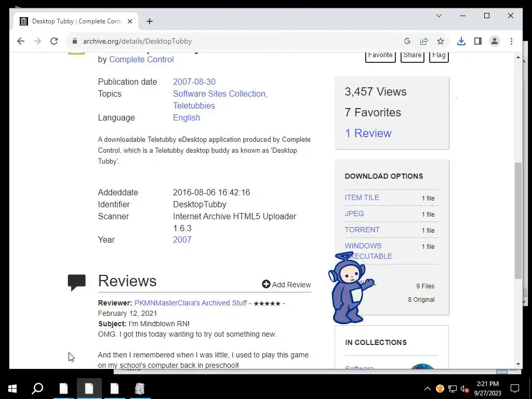The height and width of the screenshot is (399, 532).
Task: Open taskbar search magnifier
Action: [x=37, y=389]
